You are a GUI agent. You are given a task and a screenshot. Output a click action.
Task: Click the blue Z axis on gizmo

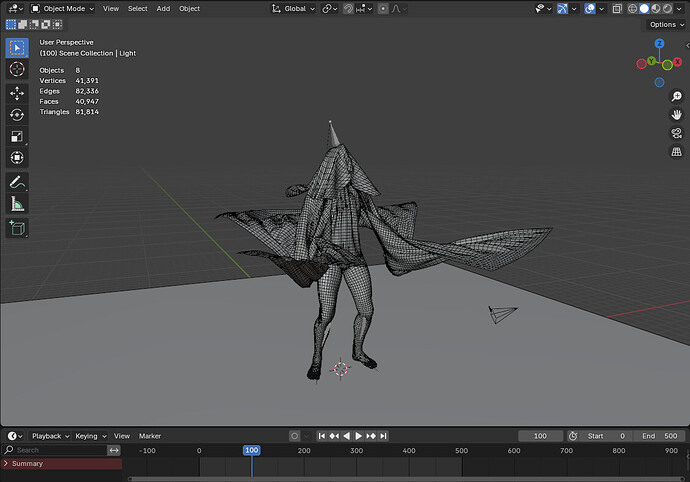pos(659,43)
